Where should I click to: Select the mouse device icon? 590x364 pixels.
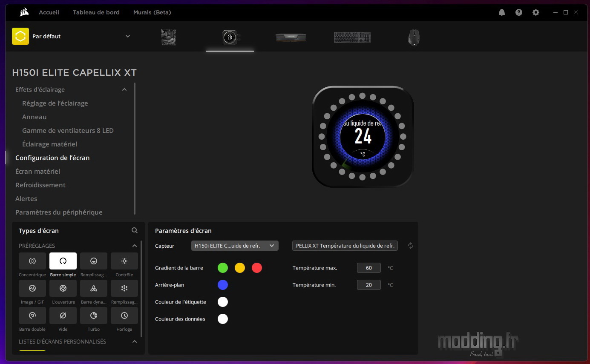point(414,37)
